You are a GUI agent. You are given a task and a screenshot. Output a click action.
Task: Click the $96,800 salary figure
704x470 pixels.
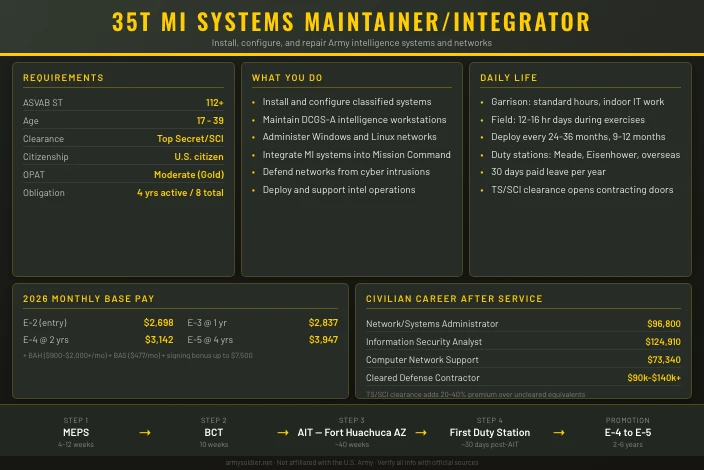(x=664, y=324)
